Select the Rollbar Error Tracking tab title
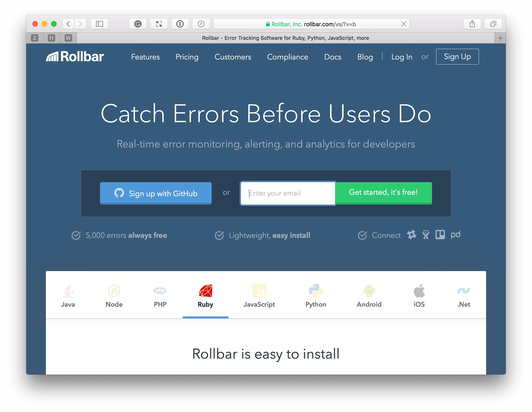Image resolution: width=532 pixels, height=412 pixels. 285,38
